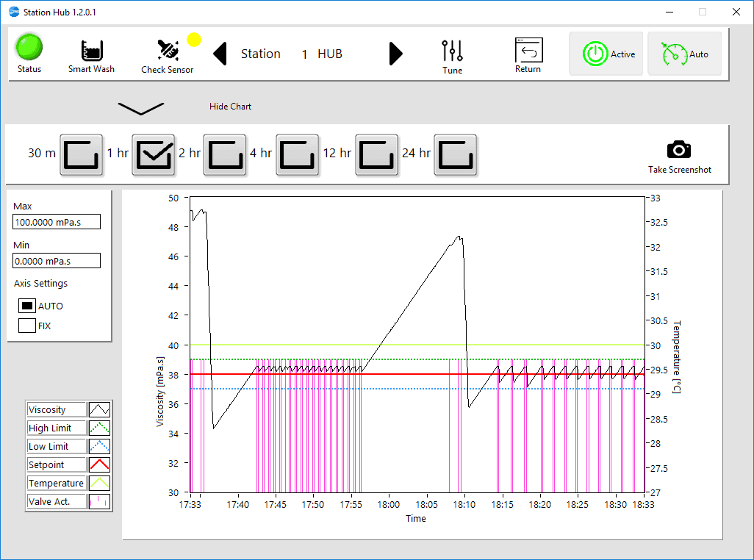Click the Temperature legend swatch

(x=99, y=483)
